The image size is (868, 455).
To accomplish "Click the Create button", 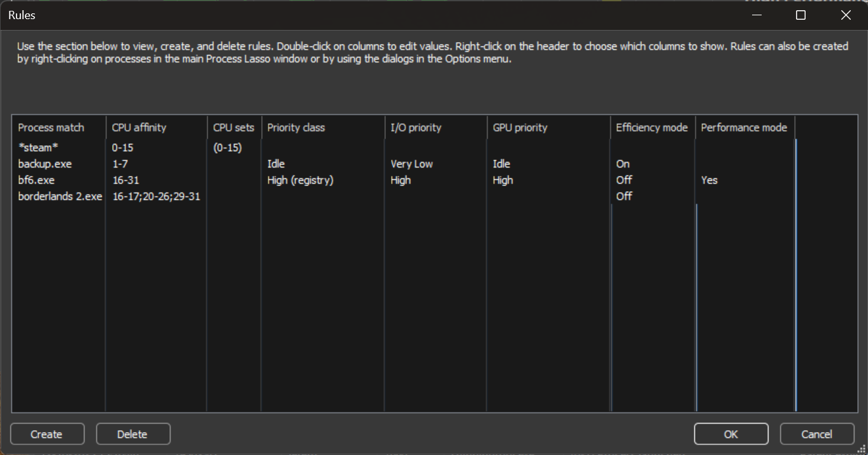I will tap(47, 434).
